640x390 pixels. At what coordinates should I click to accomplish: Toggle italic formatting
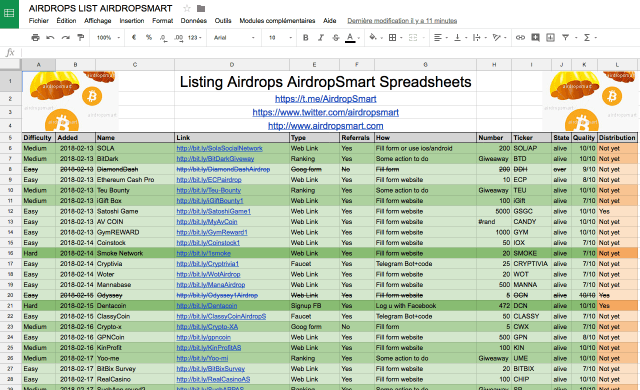(320, 38)
